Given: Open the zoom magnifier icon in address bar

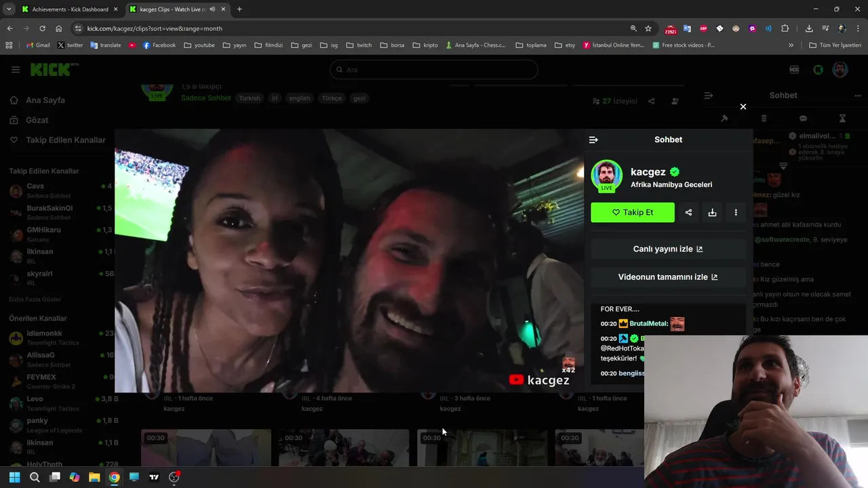Looking at the screenshot, I should [633, 28].
